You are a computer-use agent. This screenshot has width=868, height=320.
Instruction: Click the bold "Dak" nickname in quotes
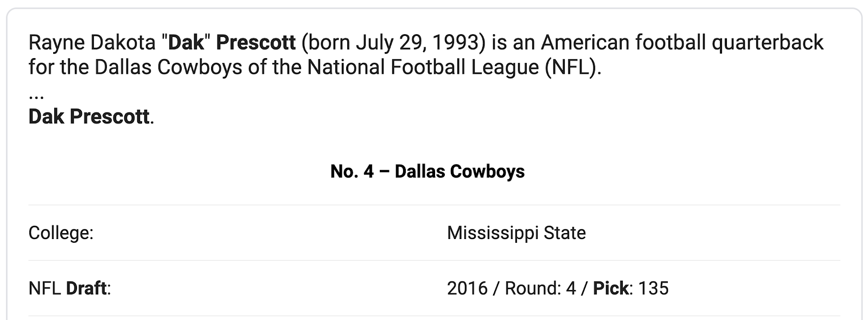(x=187, y=42)
